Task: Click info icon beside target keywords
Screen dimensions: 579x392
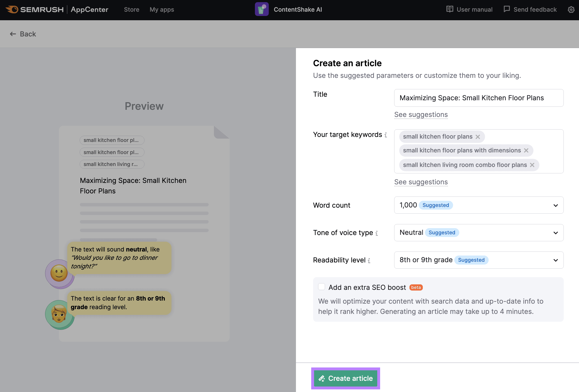Action: click(386, 135)
